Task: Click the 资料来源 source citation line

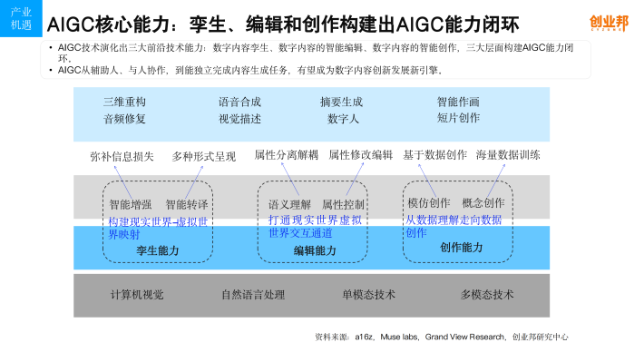Action: 442,337
